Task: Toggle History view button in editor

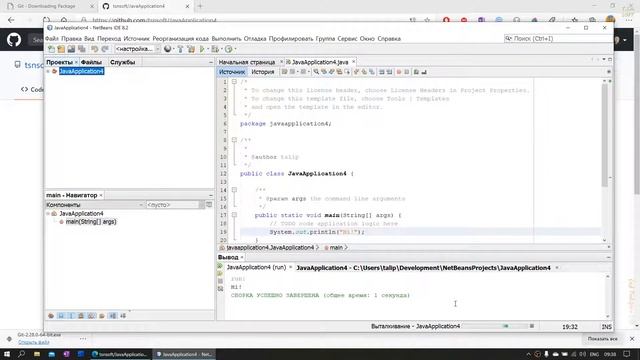Action: (262, 72)
